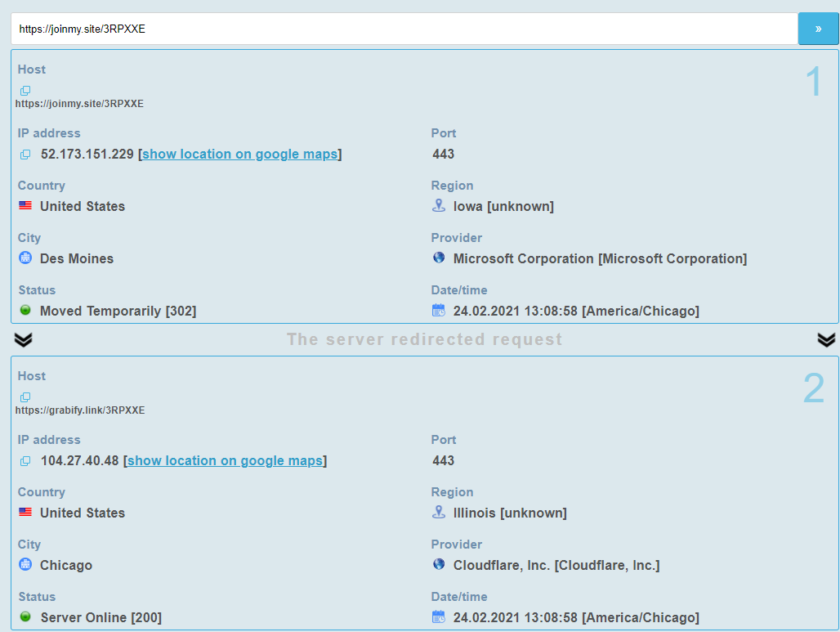Copy IP address 52.173.151.229 via icon
Image resolution: width=840 pixels, height=632 pixels.
(25, 155)
